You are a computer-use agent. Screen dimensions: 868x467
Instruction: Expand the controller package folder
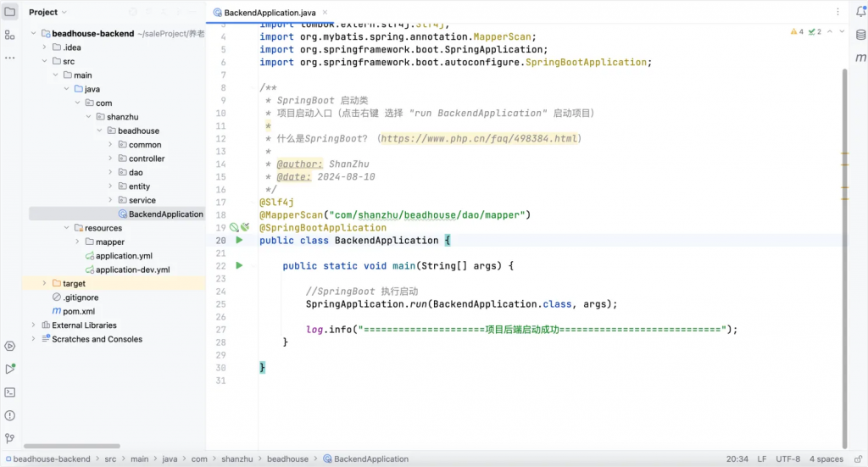coord(110,158)
